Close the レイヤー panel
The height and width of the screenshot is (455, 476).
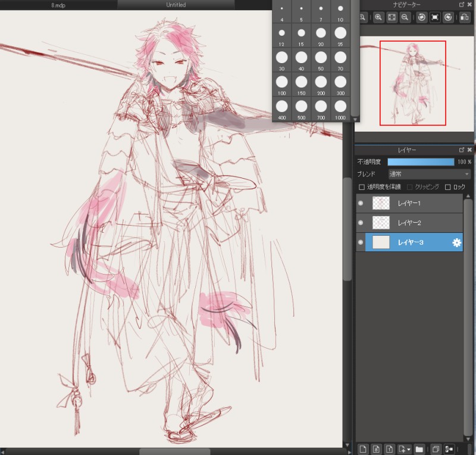(x=470, y=149)
